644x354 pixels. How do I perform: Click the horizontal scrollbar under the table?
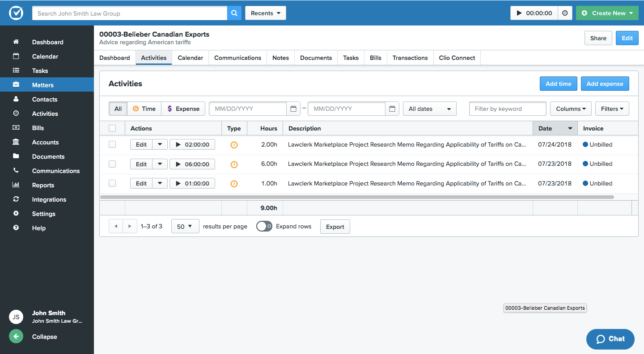point(357,197)
